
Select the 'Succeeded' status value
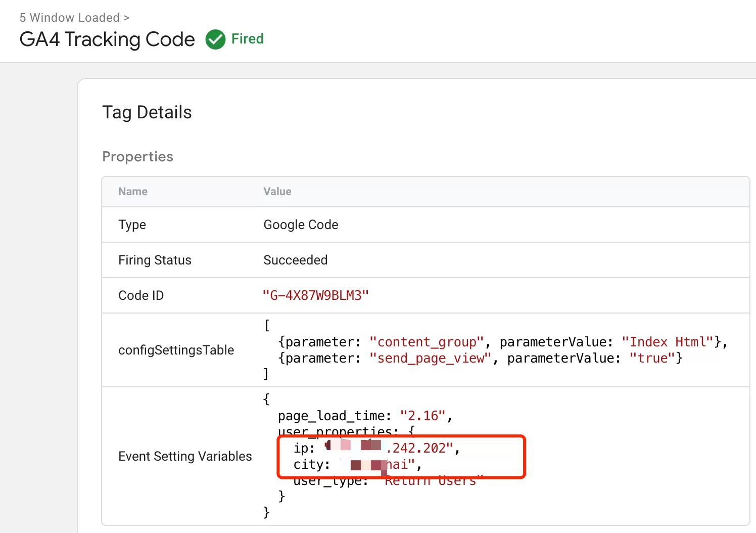[296, 260]
